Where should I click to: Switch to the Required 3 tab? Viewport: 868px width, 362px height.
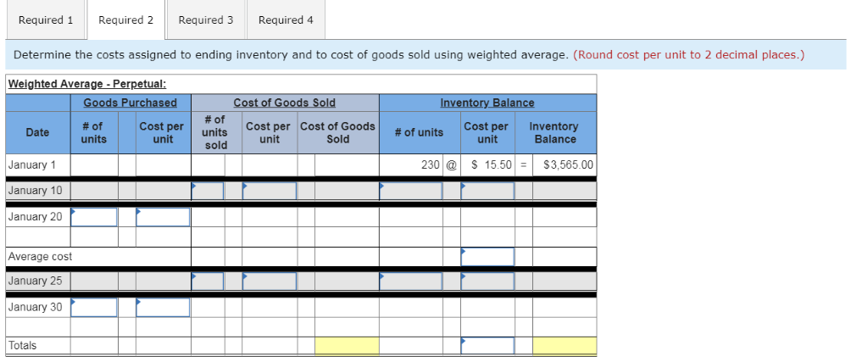click(x=206, y=20)
